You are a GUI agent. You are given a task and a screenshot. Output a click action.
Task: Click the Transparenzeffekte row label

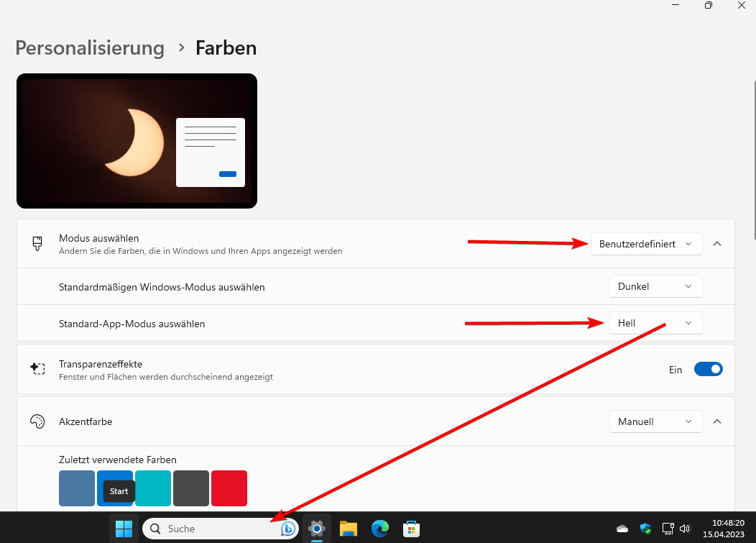pyautogui.click(x=101, y=364)
